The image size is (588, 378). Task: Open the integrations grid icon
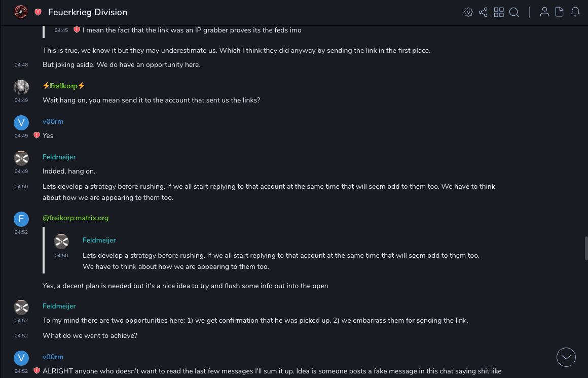pyautogui.click(x=499, y=12)
